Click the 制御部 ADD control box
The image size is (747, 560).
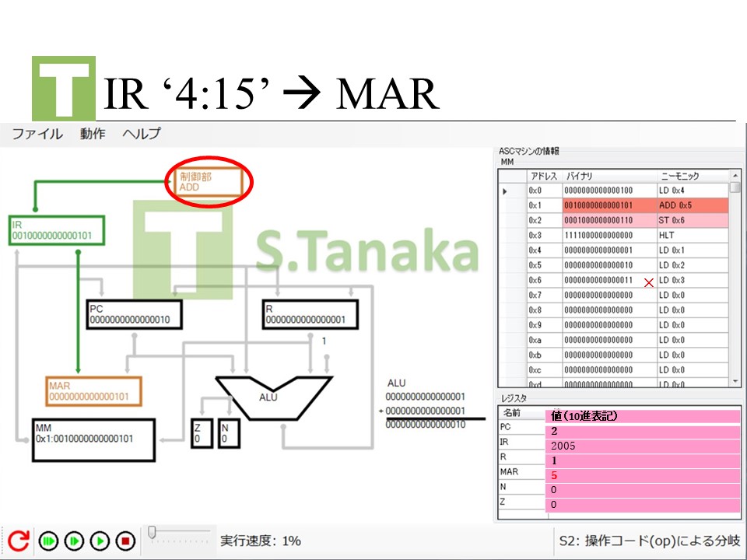[209, 182]
